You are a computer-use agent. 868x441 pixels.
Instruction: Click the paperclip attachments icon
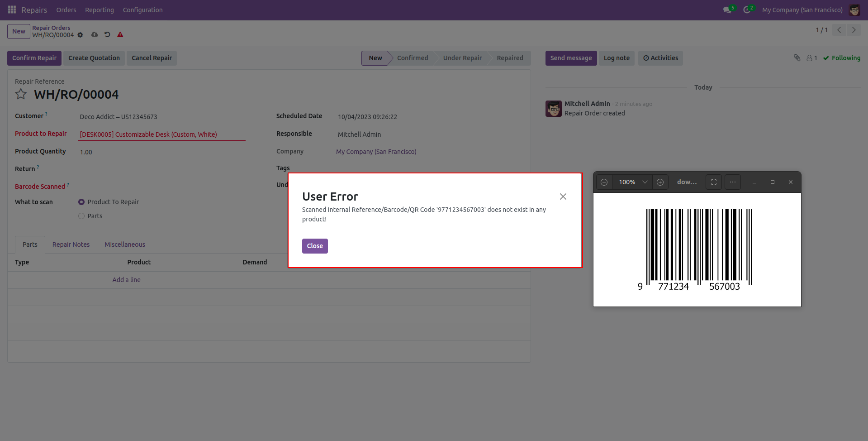pos(797,58)
